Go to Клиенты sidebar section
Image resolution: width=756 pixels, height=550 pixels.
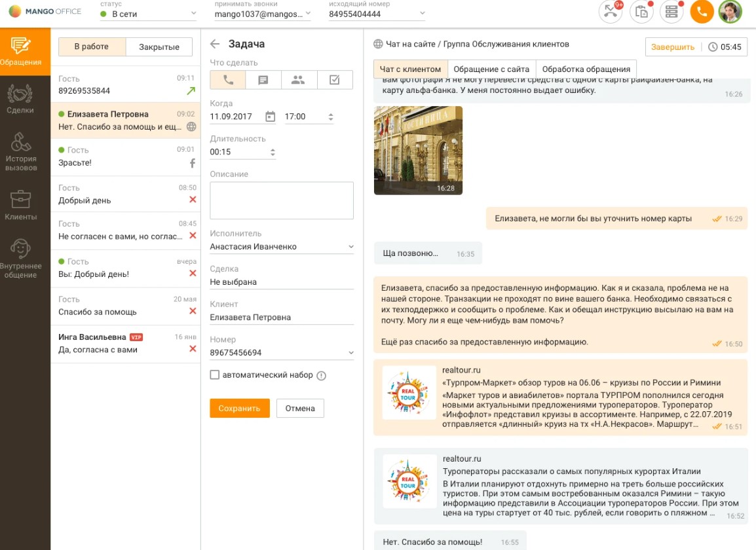(21, 206)
